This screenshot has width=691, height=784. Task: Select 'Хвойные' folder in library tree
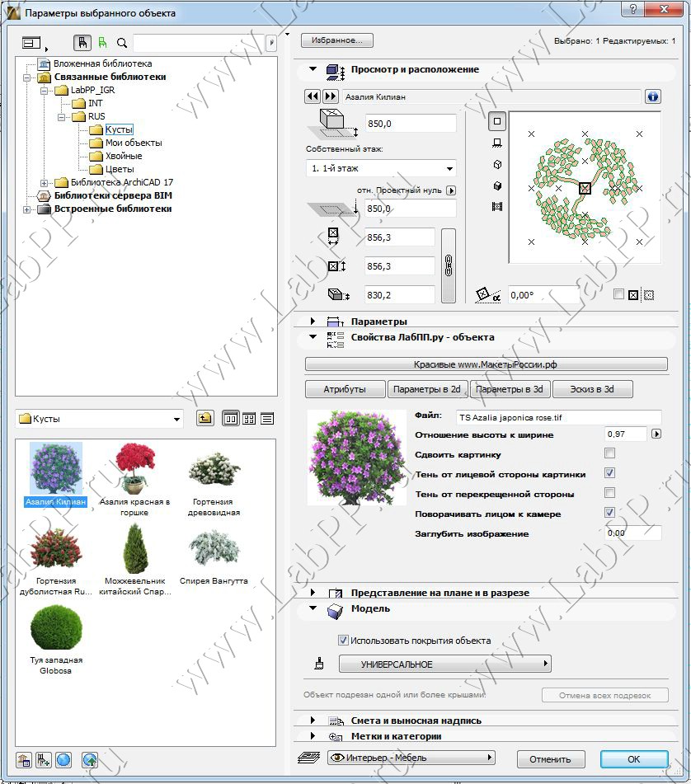click(124, 156)
